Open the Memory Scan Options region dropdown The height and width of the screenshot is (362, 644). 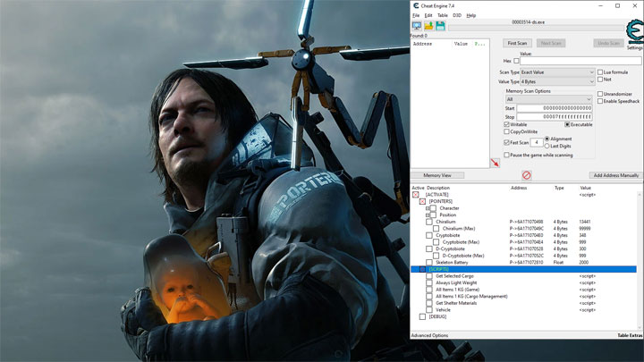click(x=548, y=99)
